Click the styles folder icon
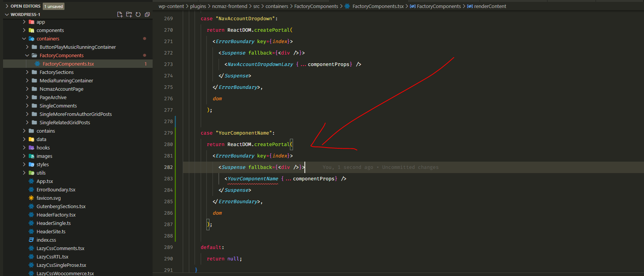644x276 pixels. pyautogui.click(x=31, y=165)
